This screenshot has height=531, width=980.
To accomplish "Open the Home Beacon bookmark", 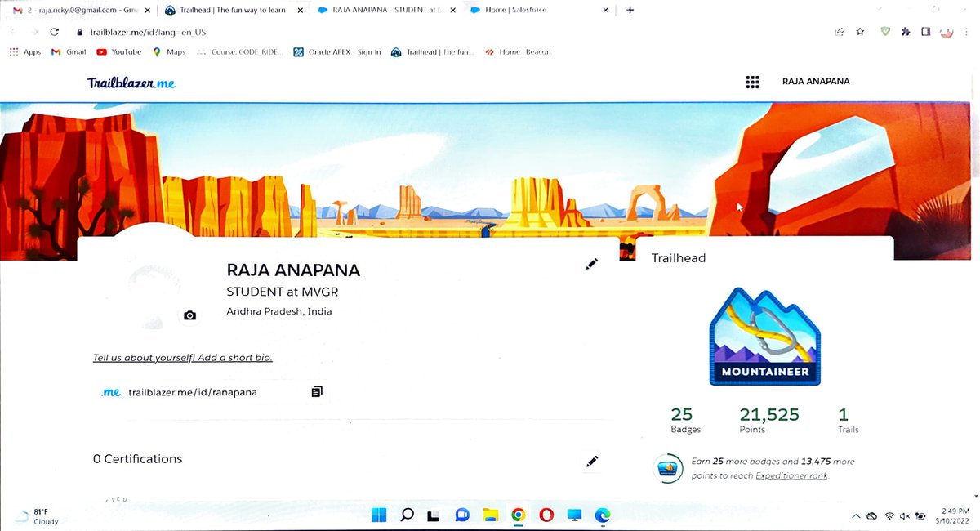I will (518, 51).
